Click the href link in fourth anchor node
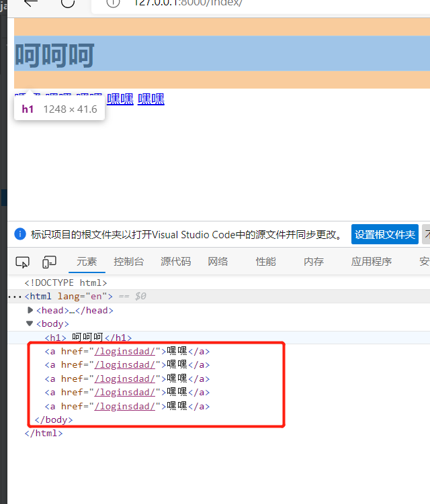Viewport: 430px width, 504px height. 125,393
